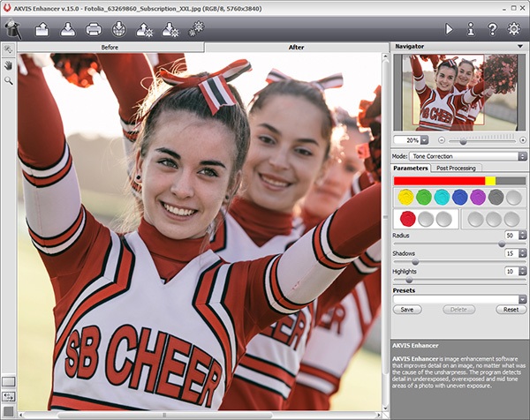Click the Highlights value field showing 10
Image resolution: width=530 pixels, height=420 pixels.
[x=511, y=271]
